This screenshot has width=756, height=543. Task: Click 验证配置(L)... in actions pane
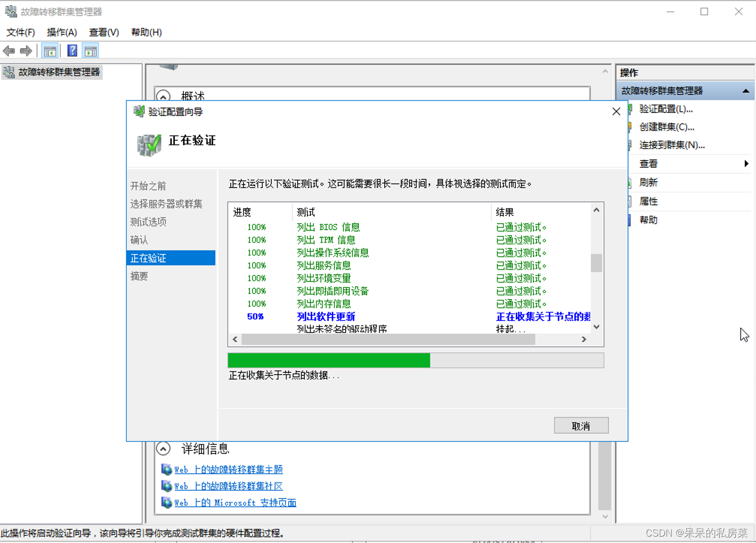click(x=666, y=109)
